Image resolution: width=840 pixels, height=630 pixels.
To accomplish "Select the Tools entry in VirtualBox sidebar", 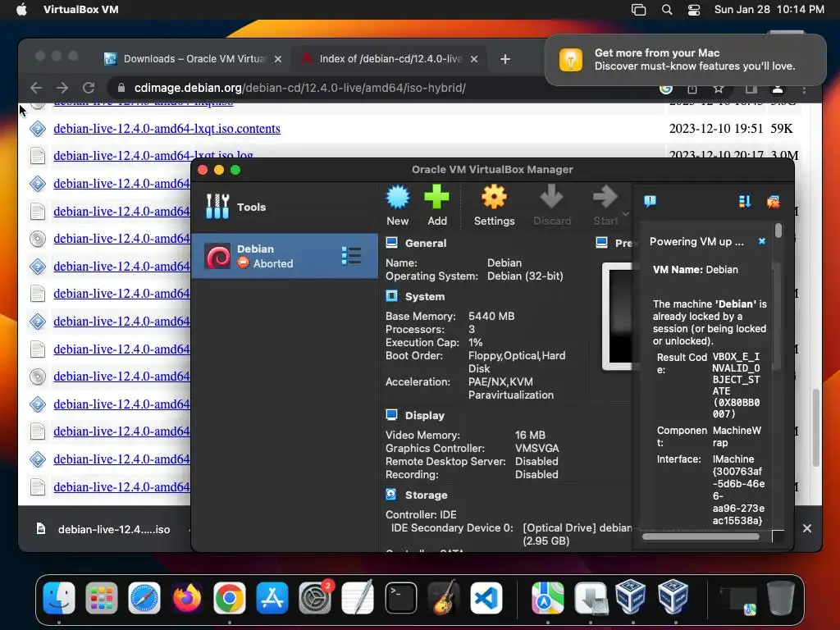I will tap(285, 207).
